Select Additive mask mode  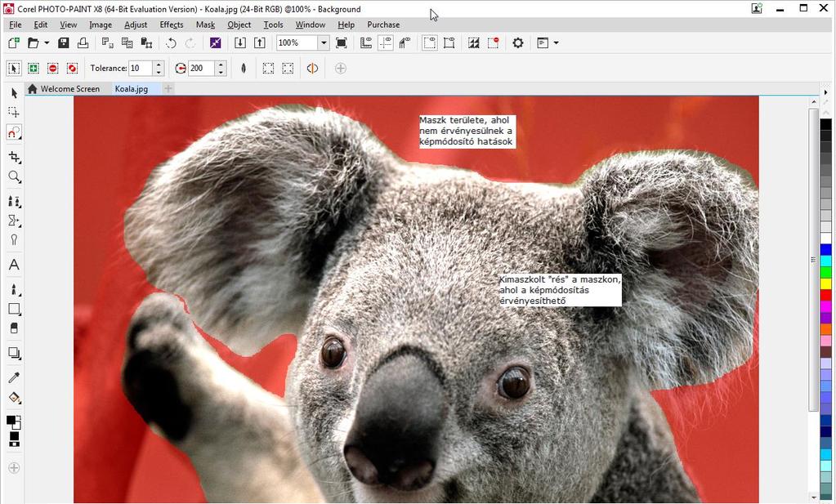(x=33, y=68)
